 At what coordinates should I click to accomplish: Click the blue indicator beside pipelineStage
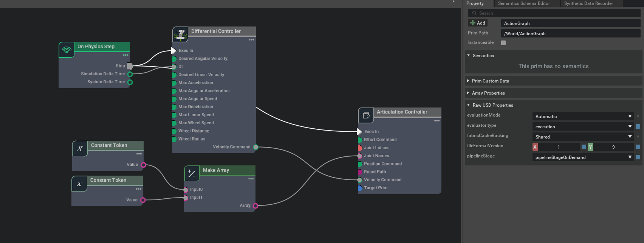coord(638,157)
